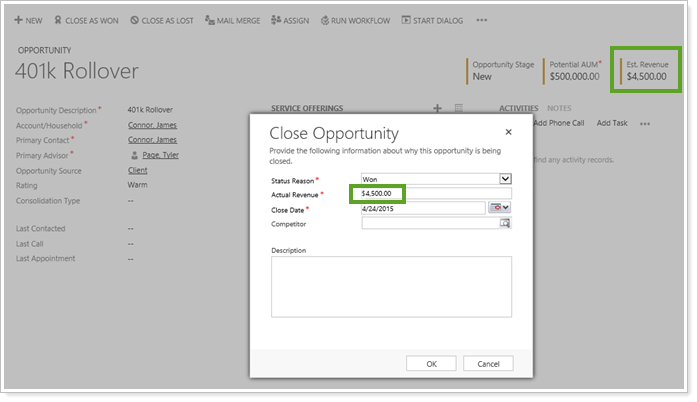
Task: Select the Activities tab
Action: [518, 108]
